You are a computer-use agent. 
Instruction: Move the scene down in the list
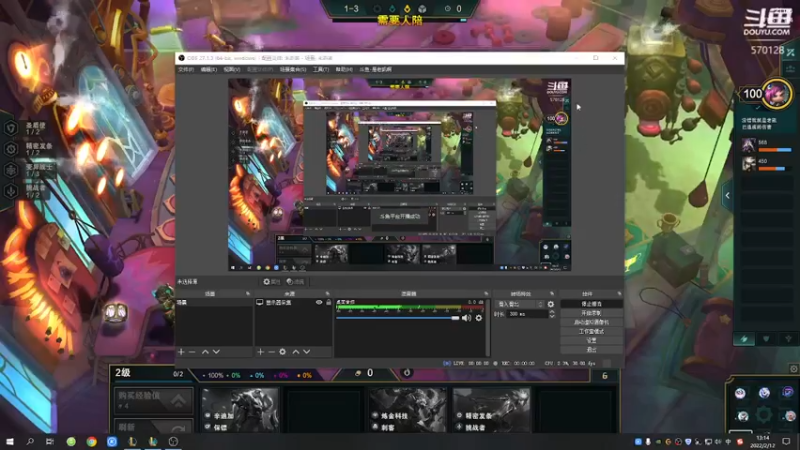tap(216, 352)
